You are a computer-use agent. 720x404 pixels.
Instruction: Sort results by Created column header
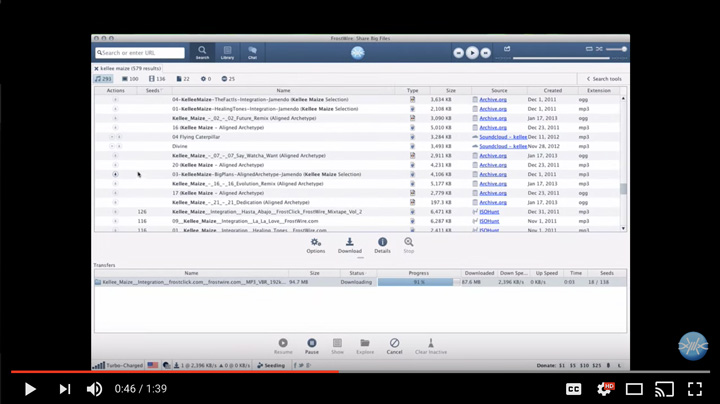click(x=552, y=90)
